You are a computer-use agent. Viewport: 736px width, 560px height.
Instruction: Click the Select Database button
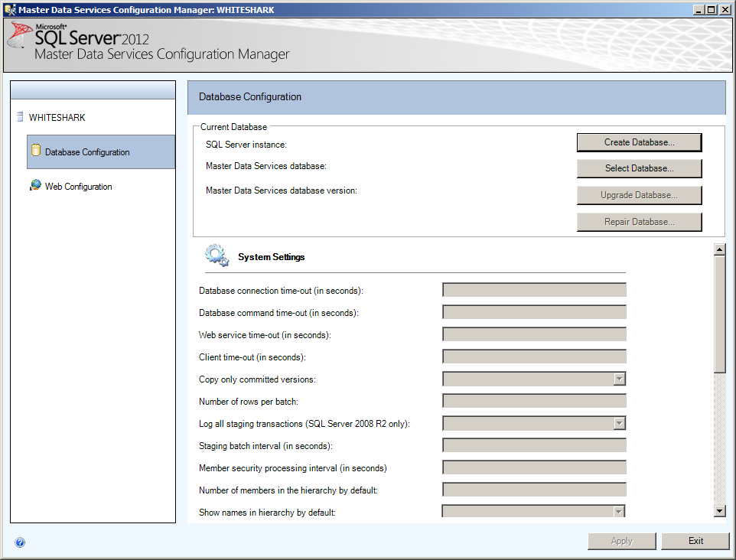click(x=639, y=168)
